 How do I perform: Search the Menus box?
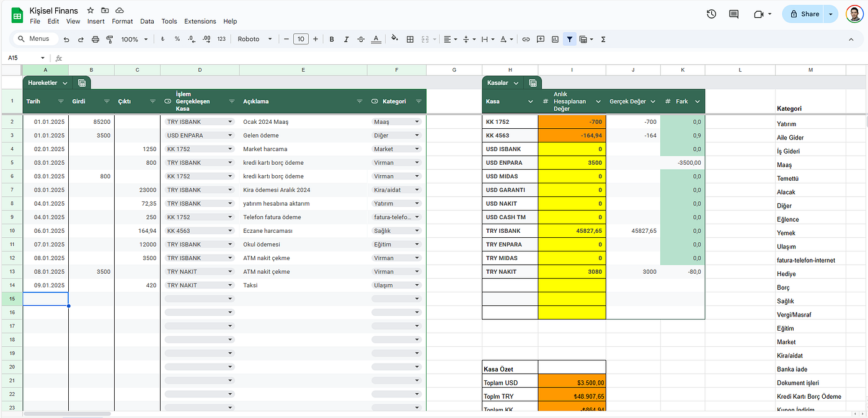coord(34,39)
